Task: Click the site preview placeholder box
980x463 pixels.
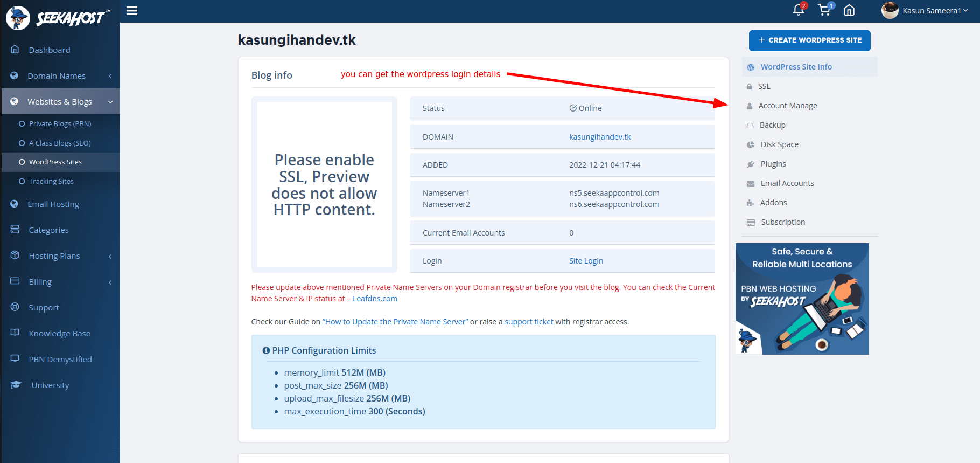Action: coord(324,184)
